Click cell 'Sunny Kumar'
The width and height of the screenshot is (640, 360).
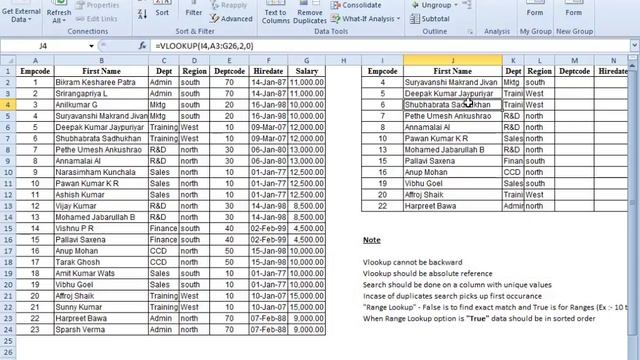101,307
